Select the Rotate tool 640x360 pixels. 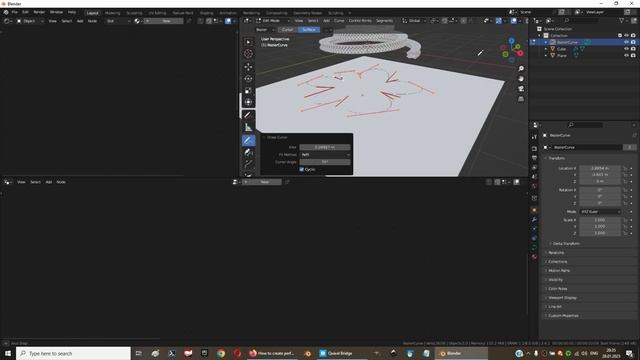(248, 79)
